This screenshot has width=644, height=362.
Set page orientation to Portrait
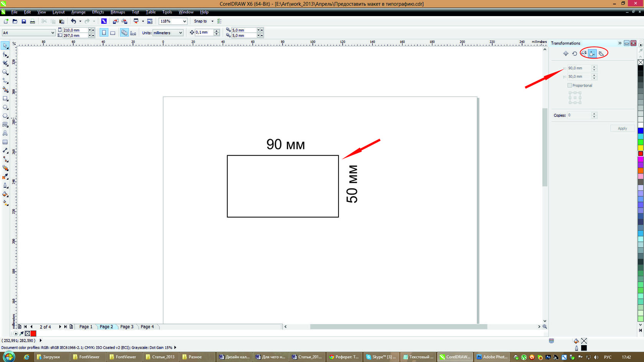click(104, 33)
